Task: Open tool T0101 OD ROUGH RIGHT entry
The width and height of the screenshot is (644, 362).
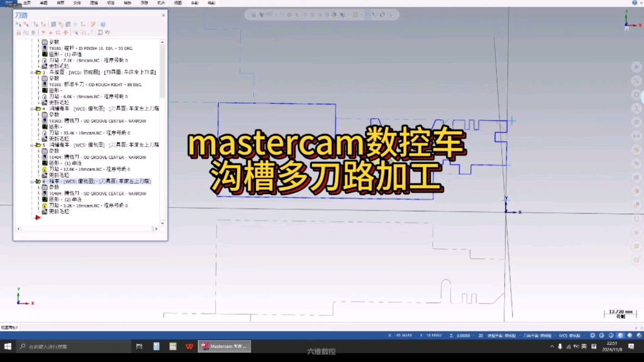Action: coord(96,85)
